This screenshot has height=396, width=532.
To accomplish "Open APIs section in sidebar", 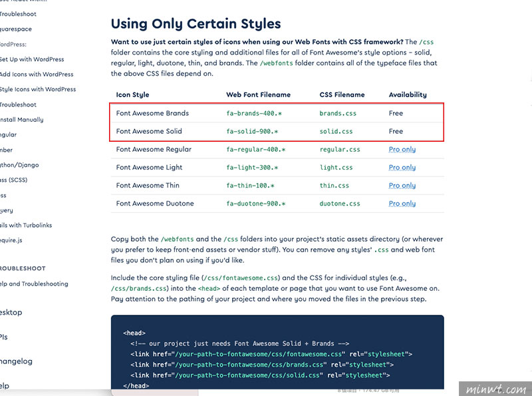I will click(x=4, y=337).
